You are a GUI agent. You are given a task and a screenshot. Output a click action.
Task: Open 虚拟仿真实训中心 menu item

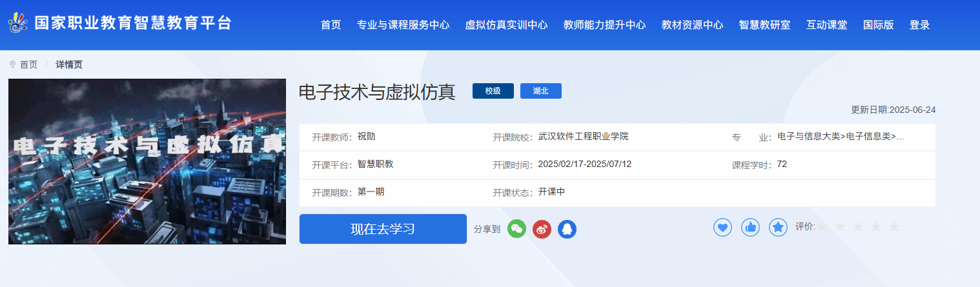point(506,25)
